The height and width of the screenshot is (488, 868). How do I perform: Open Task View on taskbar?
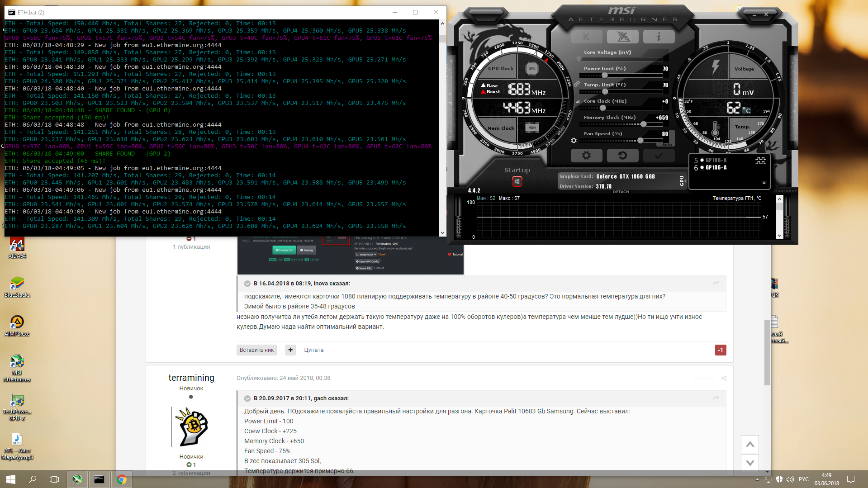[54, 479]
